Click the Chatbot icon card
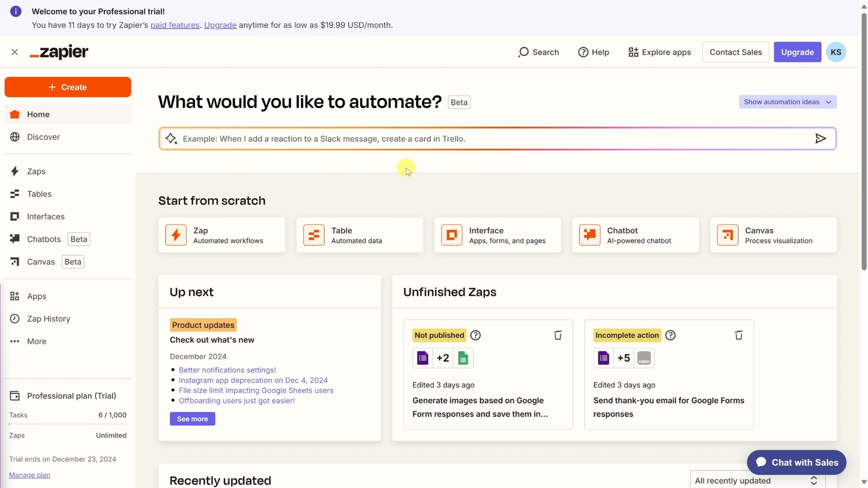This screenshot has height=488, width=868. [x=635, y=235]
